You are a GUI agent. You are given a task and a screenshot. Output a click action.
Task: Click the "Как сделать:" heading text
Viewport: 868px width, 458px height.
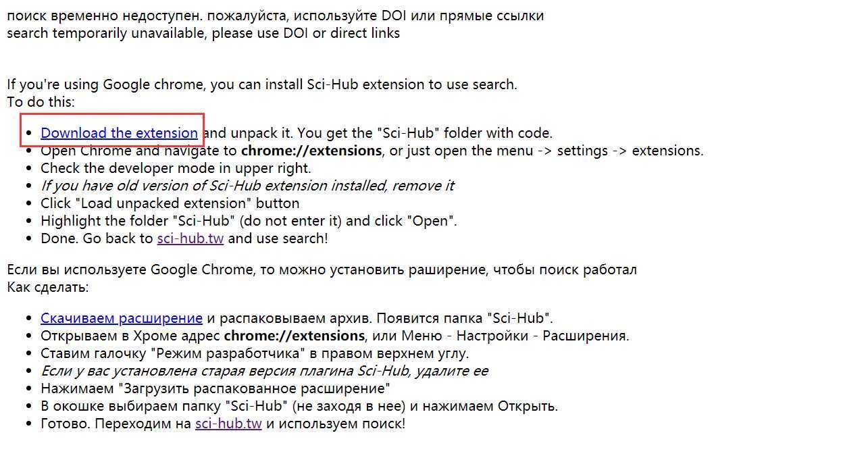tap(48, 287)
